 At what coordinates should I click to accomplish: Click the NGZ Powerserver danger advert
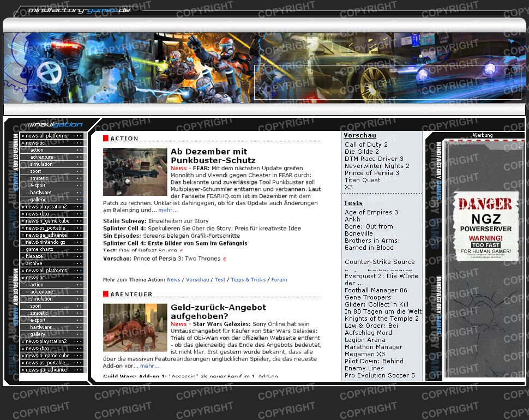coord(486,226)
